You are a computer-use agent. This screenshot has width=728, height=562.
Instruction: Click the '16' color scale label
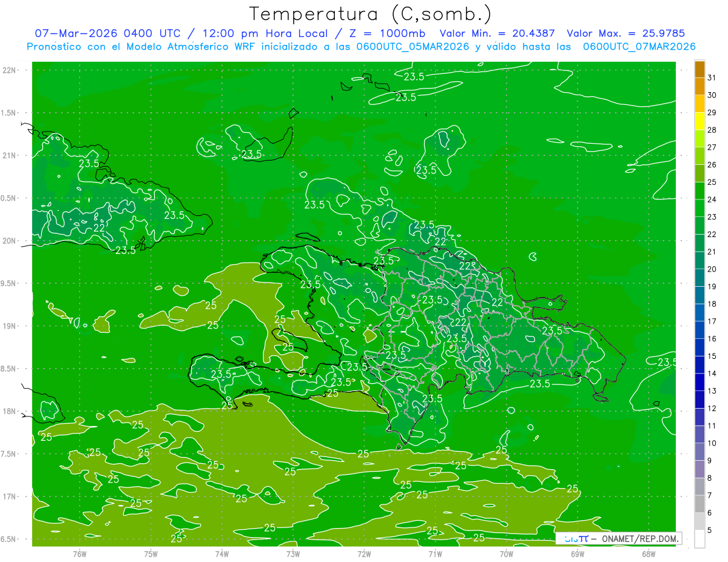click(712, 339)
